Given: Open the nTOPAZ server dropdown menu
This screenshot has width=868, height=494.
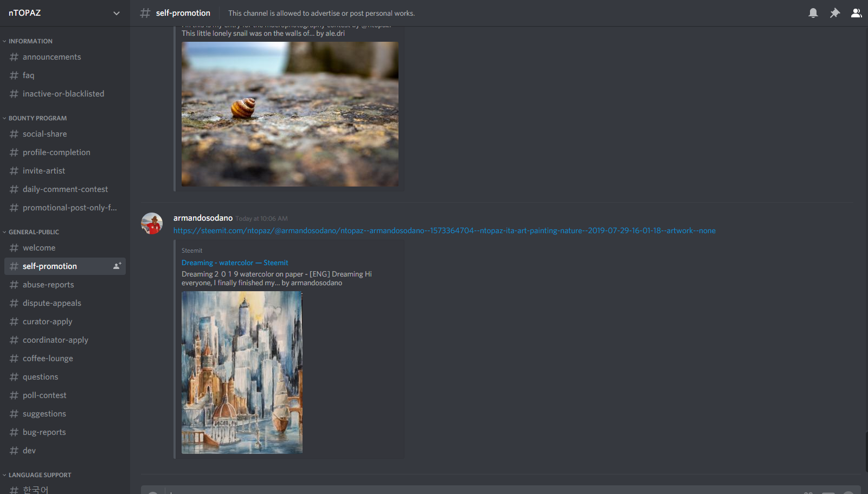Looking at the screenshot, I should pyautogui.click(x=65, y=13).
